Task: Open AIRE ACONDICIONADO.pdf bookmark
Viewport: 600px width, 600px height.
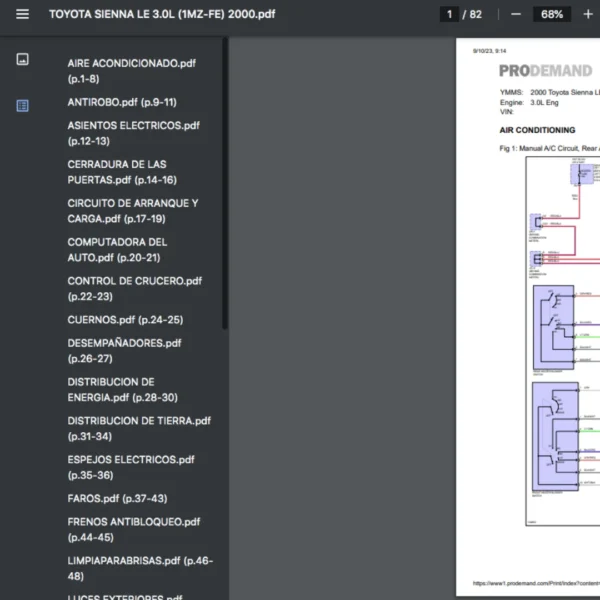Action: point(131,71)
